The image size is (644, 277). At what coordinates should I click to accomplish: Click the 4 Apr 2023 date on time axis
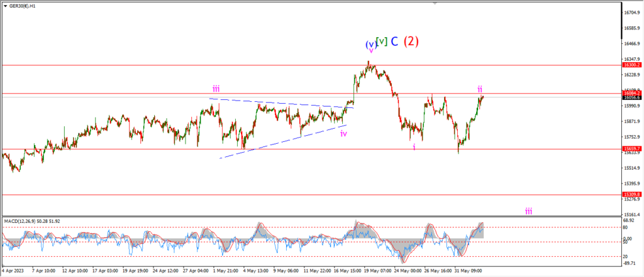(x=14, y=271)
